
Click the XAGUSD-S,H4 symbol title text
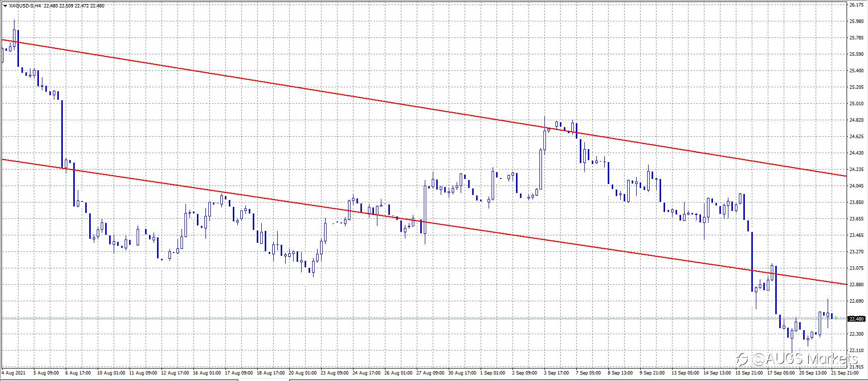point(25,6)
